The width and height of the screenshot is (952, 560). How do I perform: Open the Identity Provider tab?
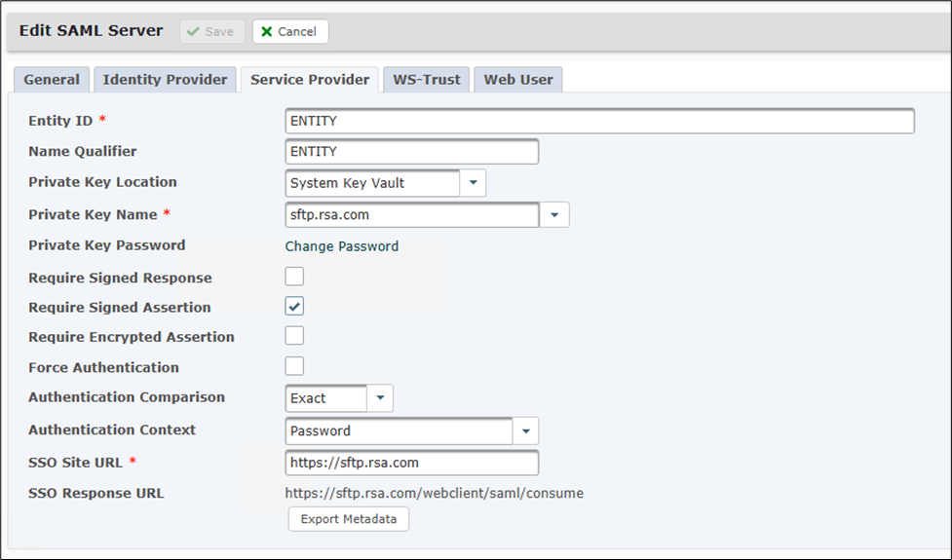point(165,80)
